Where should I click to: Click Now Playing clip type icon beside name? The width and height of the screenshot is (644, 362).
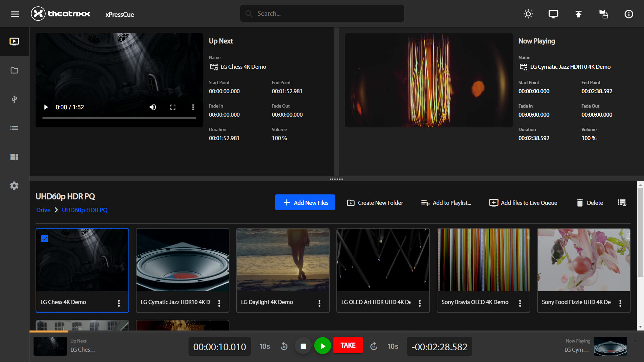pos(524,67)
